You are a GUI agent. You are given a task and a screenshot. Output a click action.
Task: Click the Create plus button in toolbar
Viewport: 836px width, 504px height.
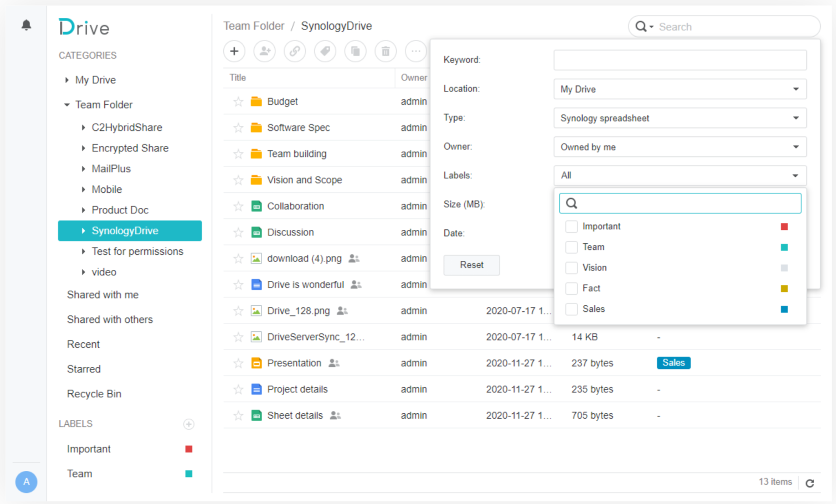[234, 51]
